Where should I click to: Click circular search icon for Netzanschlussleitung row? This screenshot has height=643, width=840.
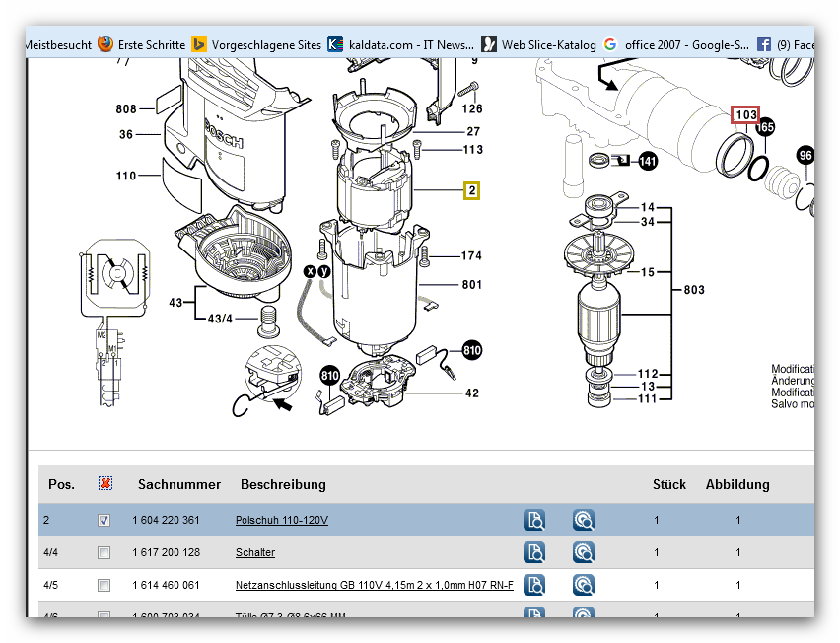[584, 585]
